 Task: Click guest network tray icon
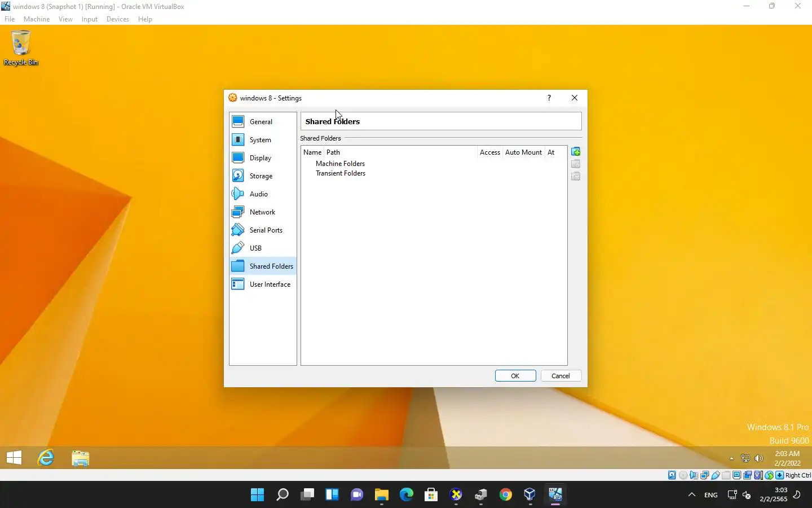(745, 458)
